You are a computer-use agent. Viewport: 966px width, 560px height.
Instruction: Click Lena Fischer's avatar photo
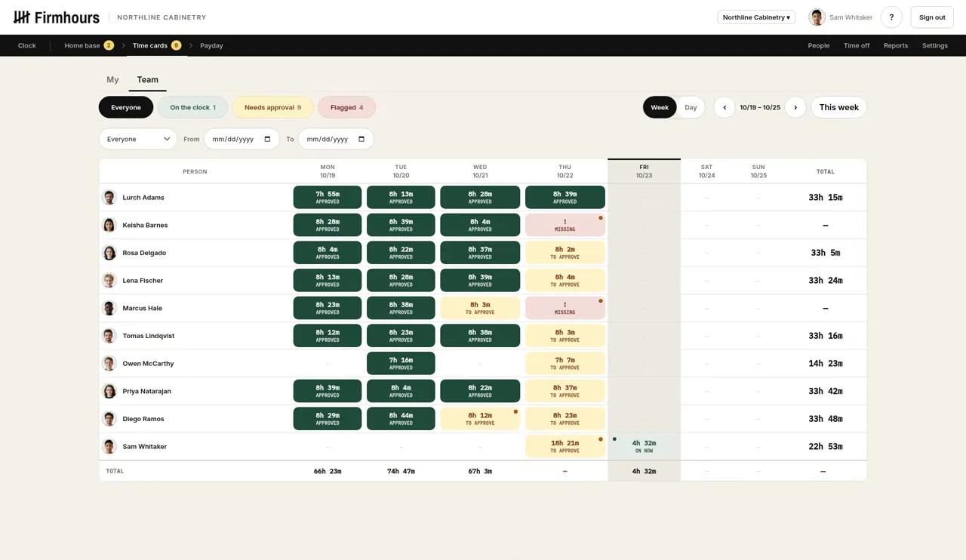point(109,280)
